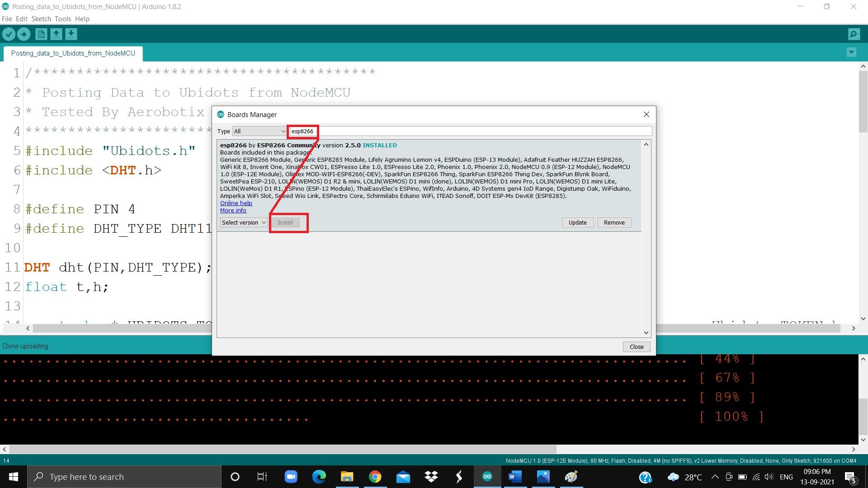
Task: Open the Type filter dropdown in Boards Manager
Action: click(260, 131)
